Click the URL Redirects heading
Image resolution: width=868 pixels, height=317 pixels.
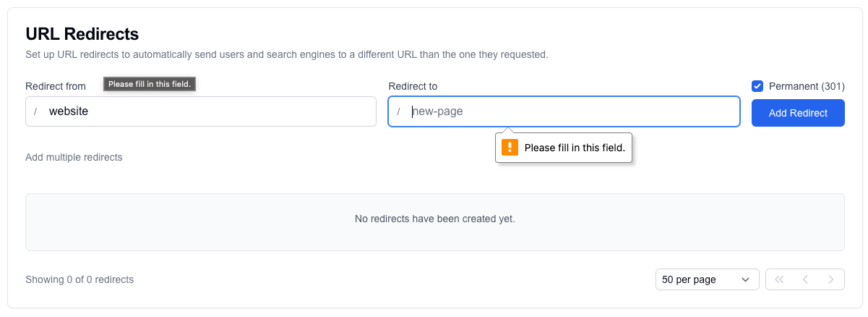pos(82,33)
